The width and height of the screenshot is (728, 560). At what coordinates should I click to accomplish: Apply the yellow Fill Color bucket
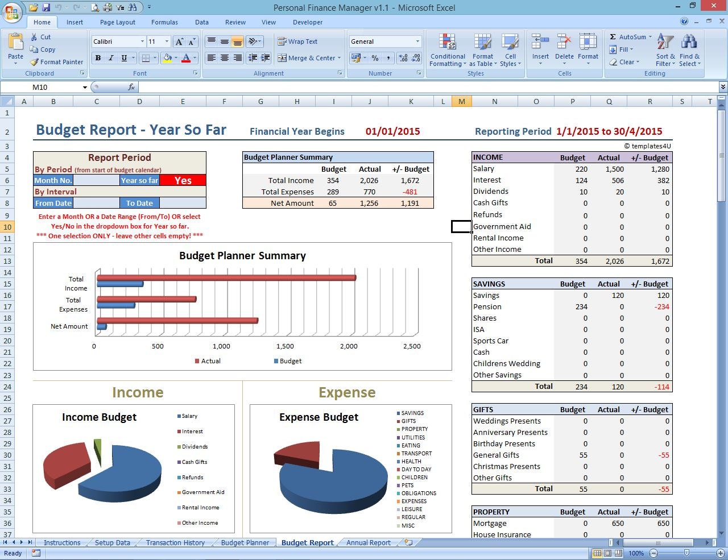coord(167,58)
